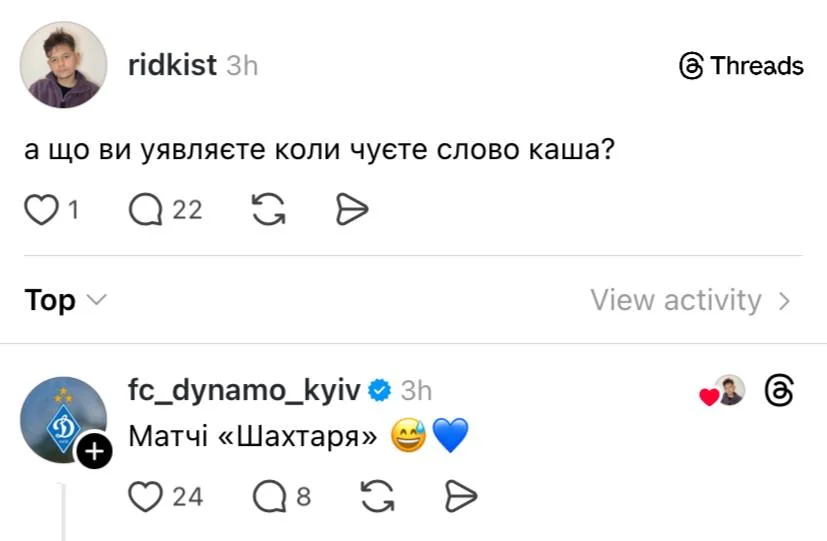
Task: Open comments on fc_dynamo_kyiv reply
Action: click(269, 496)
